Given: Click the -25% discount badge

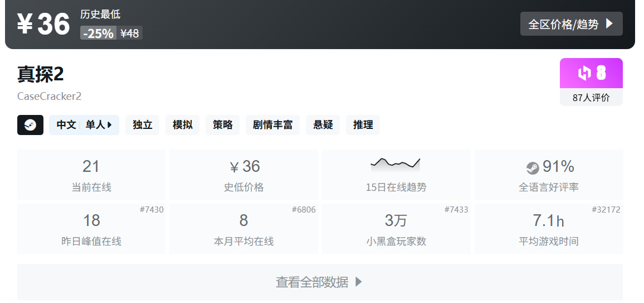Looking at the screenshot, I should click(98, 33).
